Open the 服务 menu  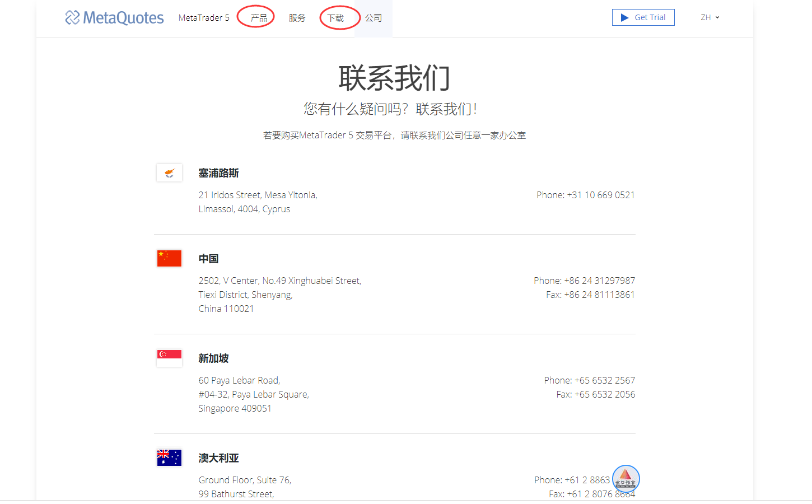click(x=297, y=18)
